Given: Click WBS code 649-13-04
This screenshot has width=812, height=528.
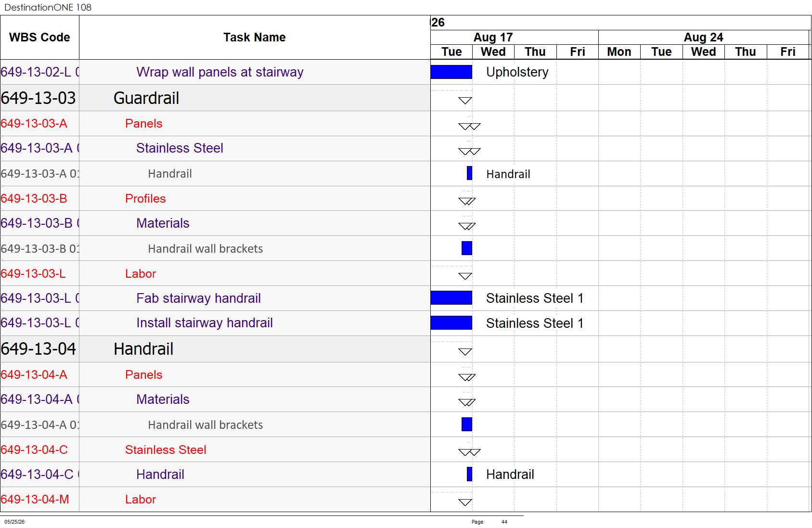Looking at the screenshot, I should tap(39, 349).
